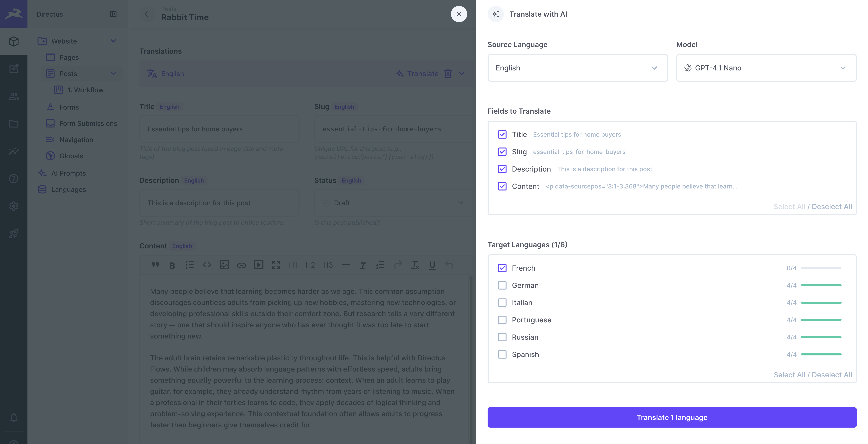Image resolution: width=868 pixels, height=444 pixels.
Task: Enable German as a target language
Action: 502,285
